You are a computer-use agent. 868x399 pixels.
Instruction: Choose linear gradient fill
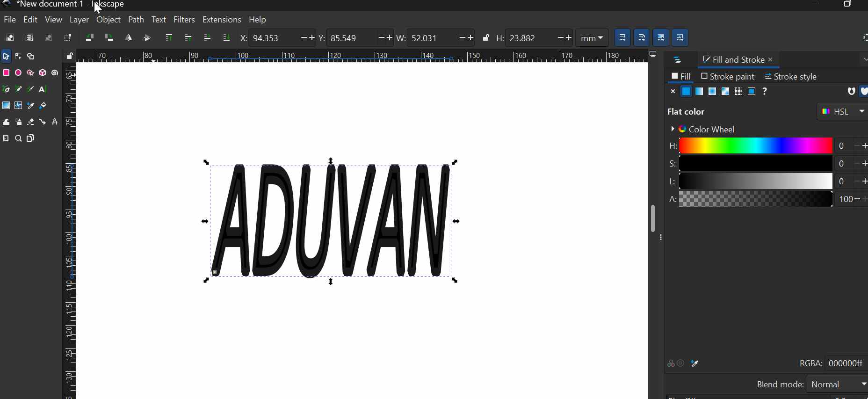(x=699, y=92)
